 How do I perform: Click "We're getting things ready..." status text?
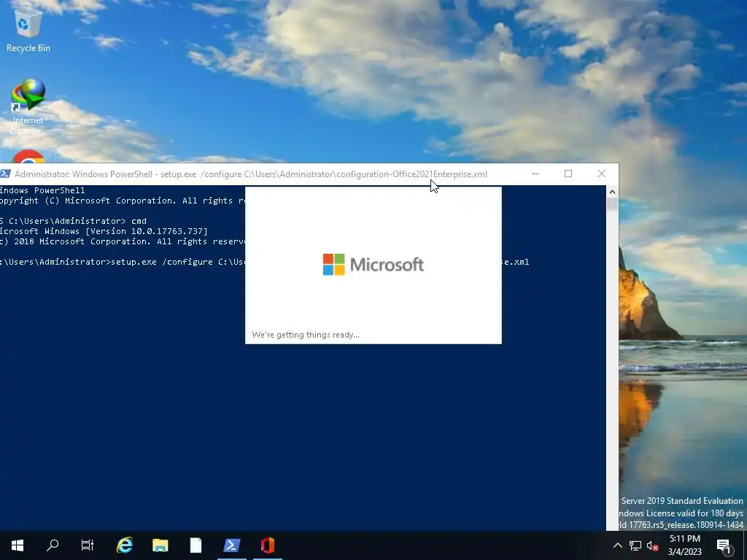pyautogui.click(x=306, y=335)
